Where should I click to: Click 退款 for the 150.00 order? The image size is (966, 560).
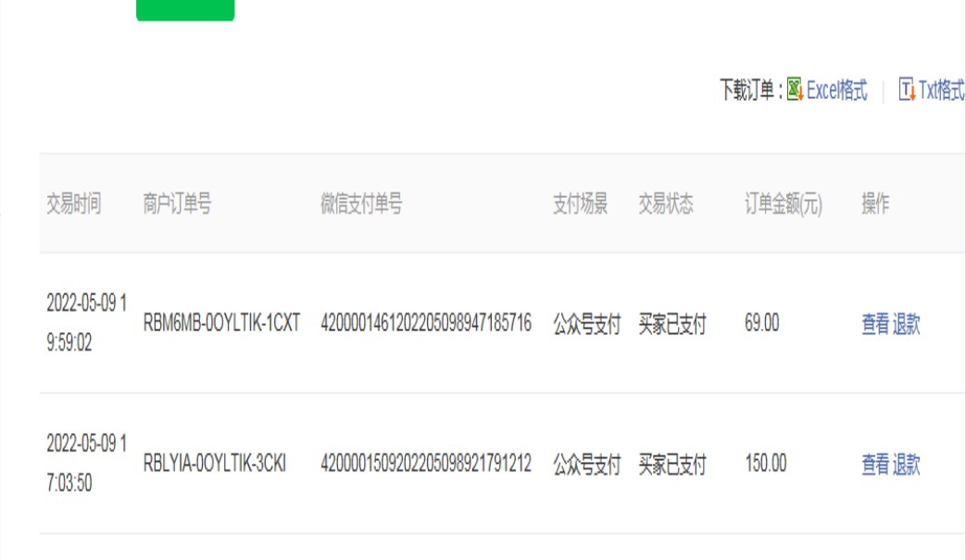(x=907, y=464)
